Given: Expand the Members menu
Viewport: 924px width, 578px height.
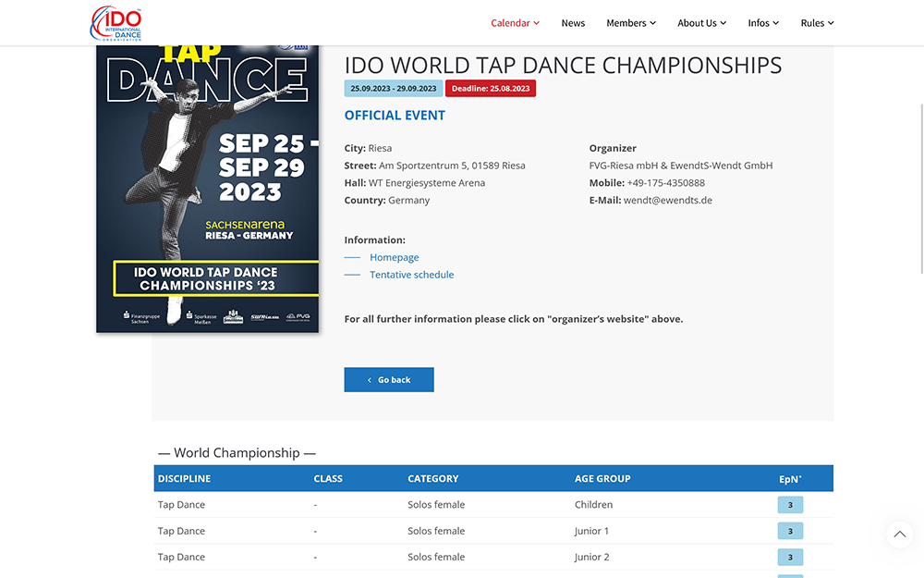Looking at the screenshot, I should [631, 23].
